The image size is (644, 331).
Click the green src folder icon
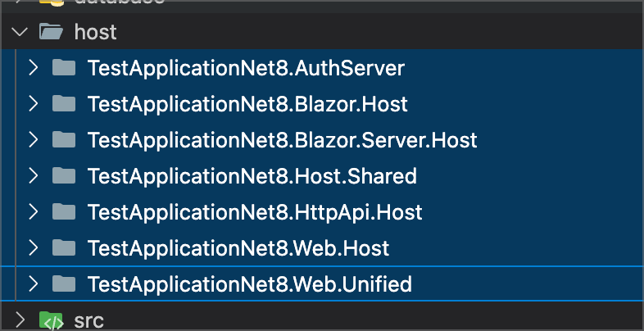pos(51,320)
